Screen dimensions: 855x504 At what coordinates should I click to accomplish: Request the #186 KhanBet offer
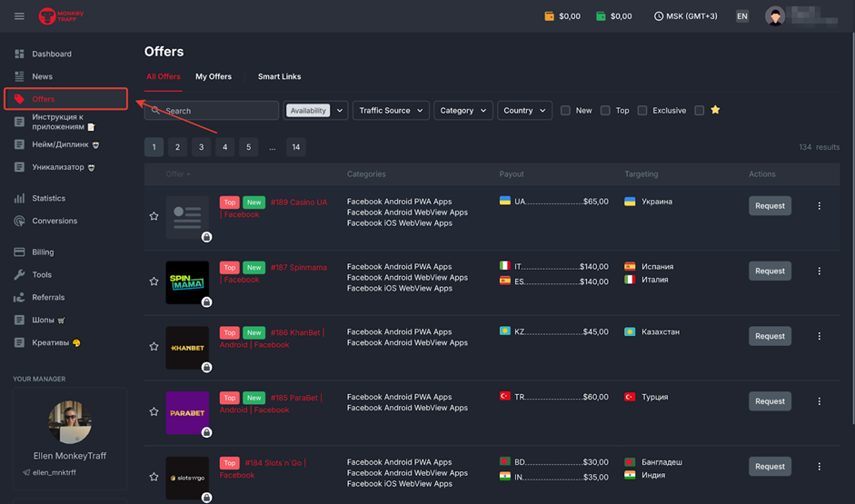770,336
